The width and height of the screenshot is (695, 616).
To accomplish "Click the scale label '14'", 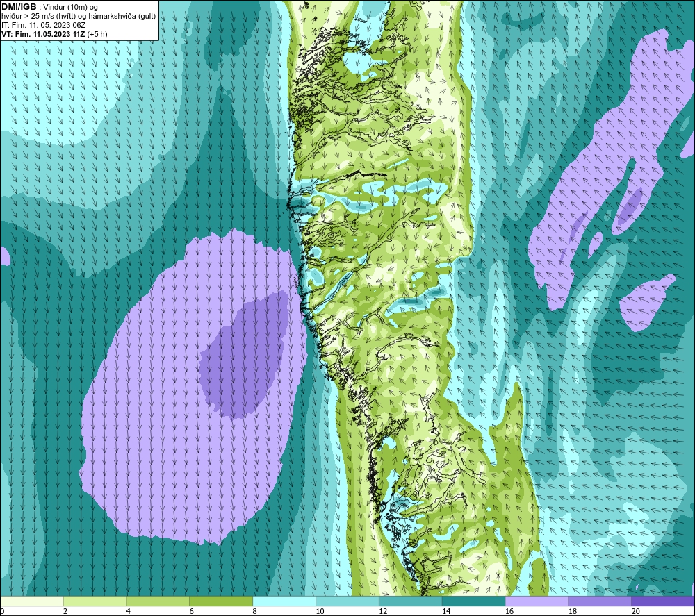I will (x=446, y=612).
